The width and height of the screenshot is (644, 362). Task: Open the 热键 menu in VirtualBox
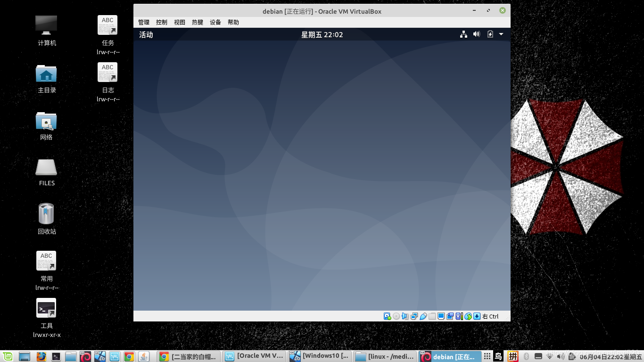pyautogui.click(x=198, y=22)
